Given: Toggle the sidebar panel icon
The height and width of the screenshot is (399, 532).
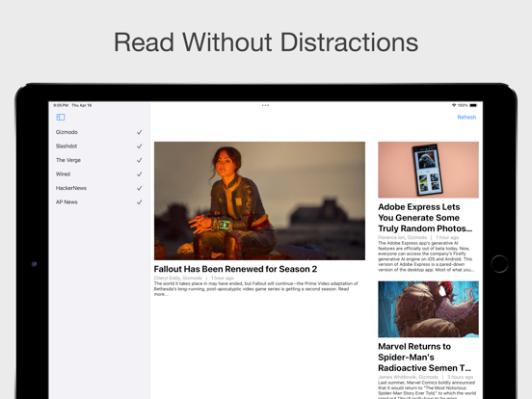Looking at the screenshot, I should pyautogui.click(x=61, y=117).
